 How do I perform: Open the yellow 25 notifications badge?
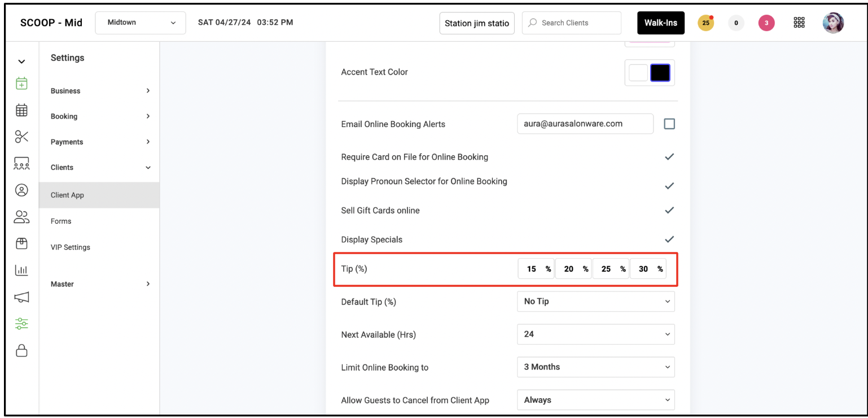pos(705,23)
